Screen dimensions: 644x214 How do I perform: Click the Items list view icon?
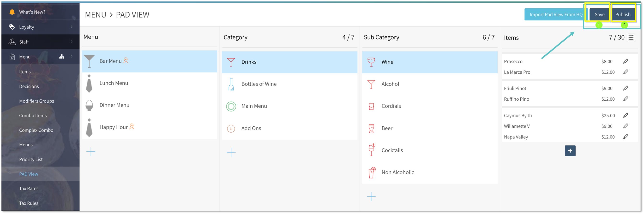click(631, 37)
